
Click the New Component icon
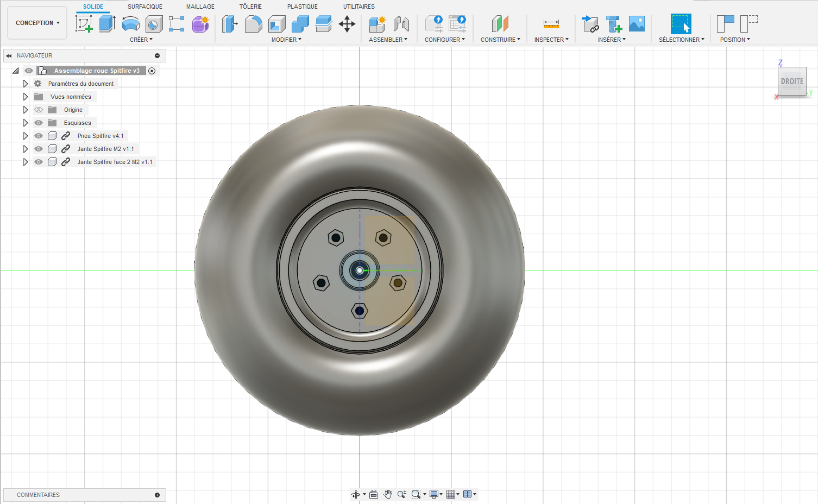point(377,24)
